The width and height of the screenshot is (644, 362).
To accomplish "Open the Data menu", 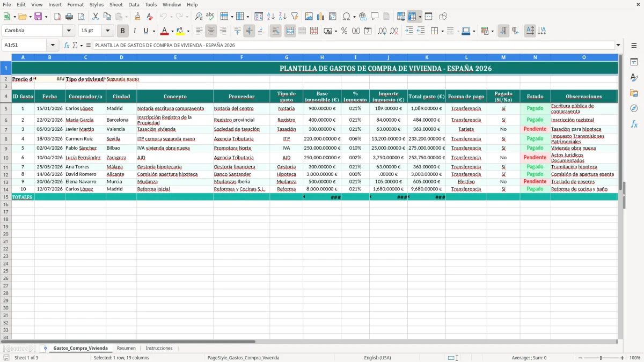I will (134, 4).
